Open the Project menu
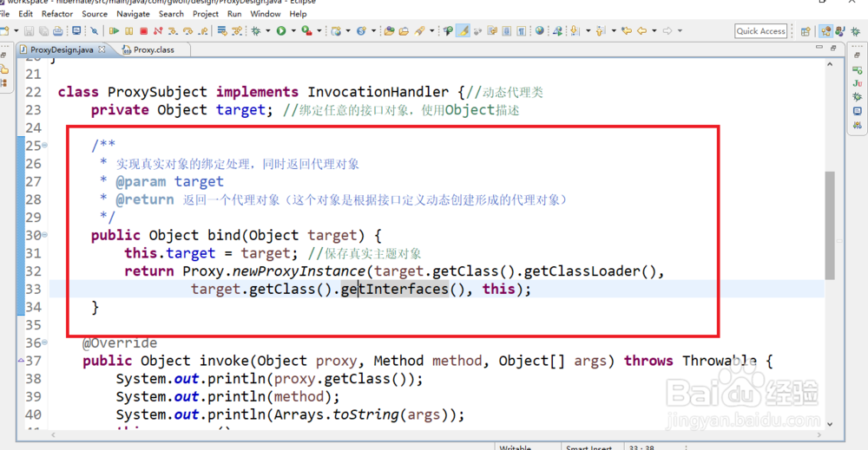The width and height of the screenshot is (868, 450). coord(206,14)
